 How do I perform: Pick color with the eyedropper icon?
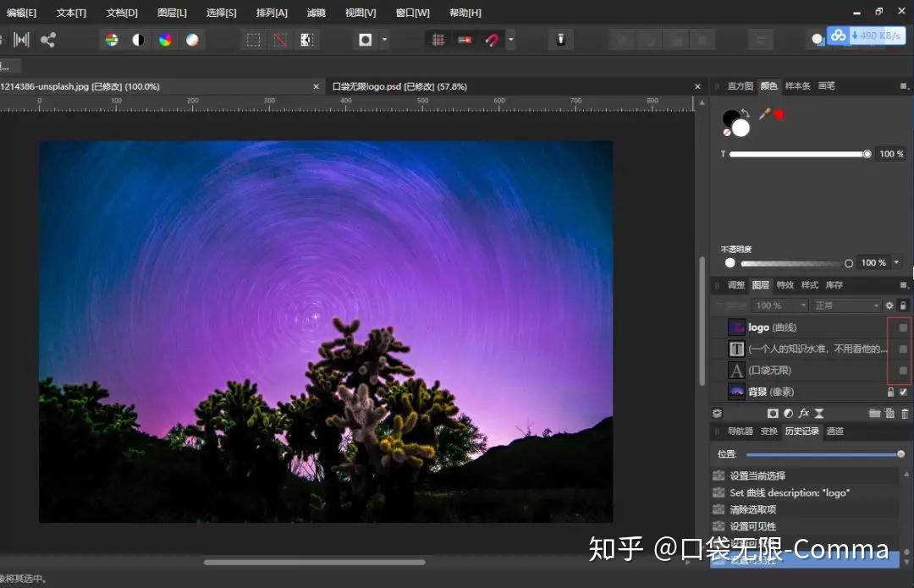tap(764, 113)
